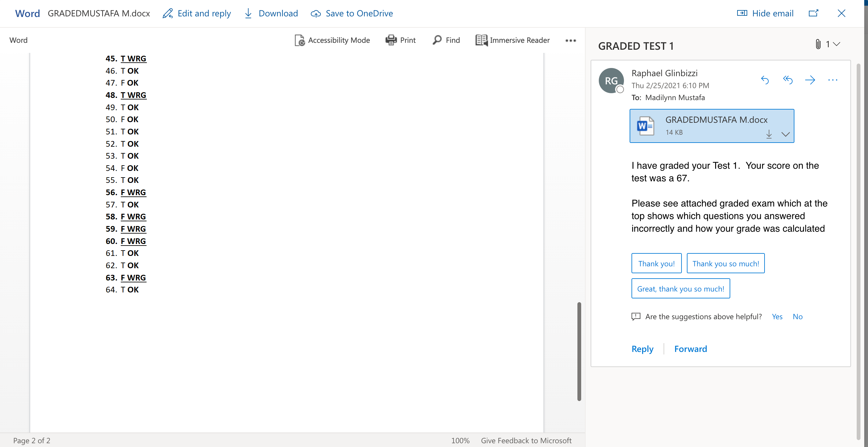Click the Print label in toolbar
This screenshot has width=868, height=447.
click(x=408, y=40)
